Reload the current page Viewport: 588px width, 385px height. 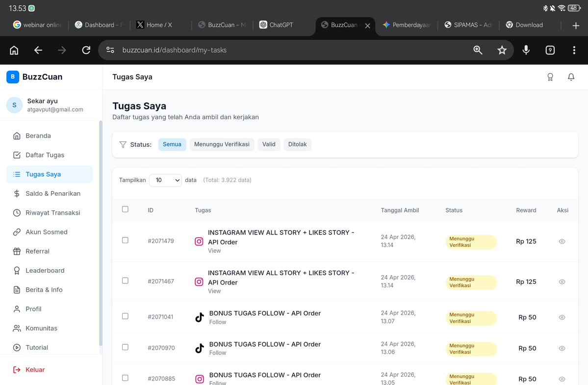click(x=86, y=50)
